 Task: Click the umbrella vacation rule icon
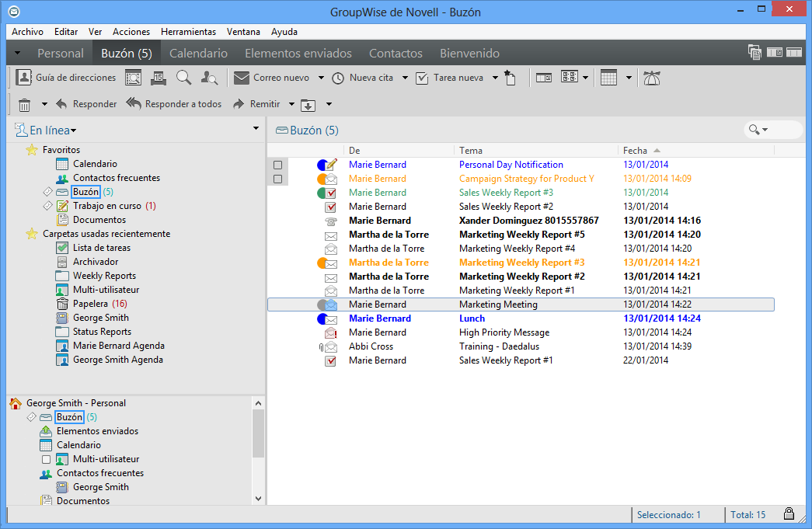point(651,78)
